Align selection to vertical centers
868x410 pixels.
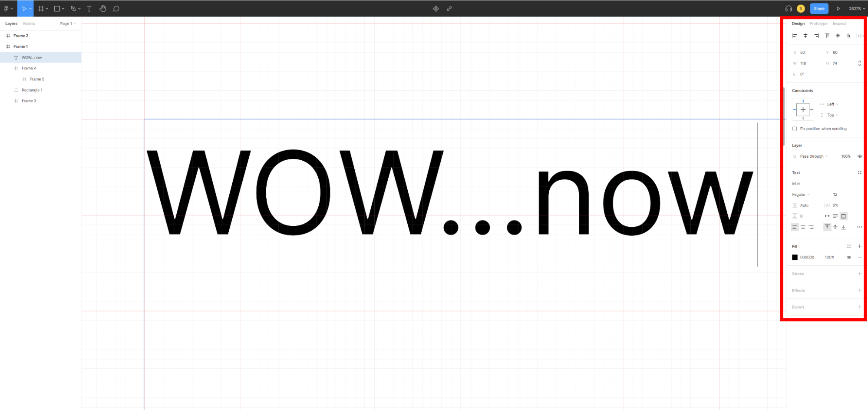pyautogui.click(x=838, y=36)
